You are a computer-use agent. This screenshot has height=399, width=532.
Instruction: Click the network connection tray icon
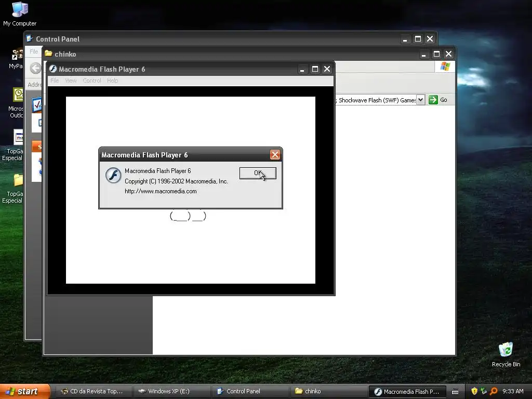tap(484, 391)
